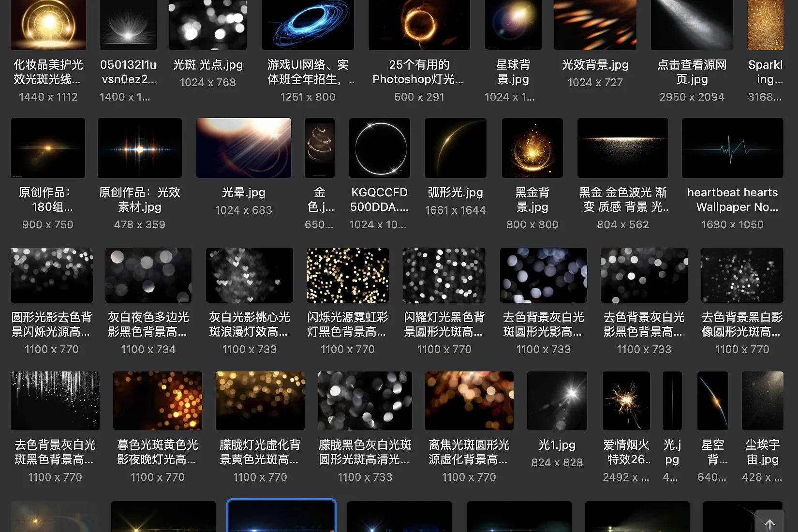Select the 光效背景.jpg thumbnail
The width and height of the screenshot is (798, 532).
[595, 25]
